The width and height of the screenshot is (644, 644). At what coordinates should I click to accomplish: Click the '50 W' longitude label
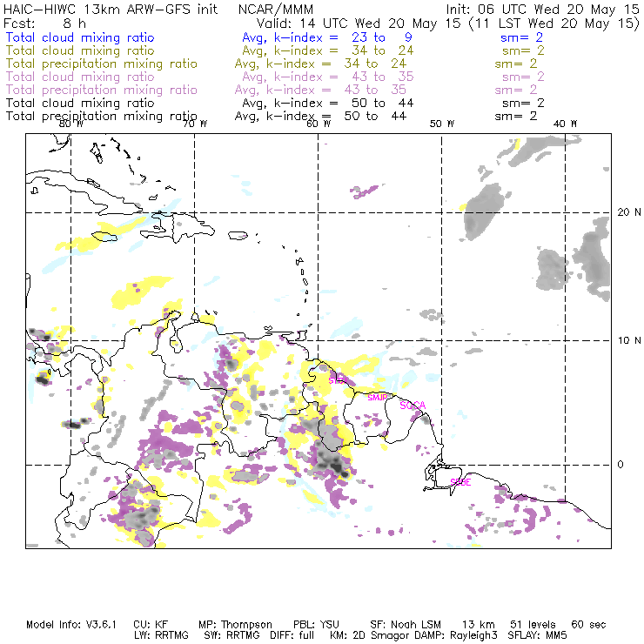(442, 124)
